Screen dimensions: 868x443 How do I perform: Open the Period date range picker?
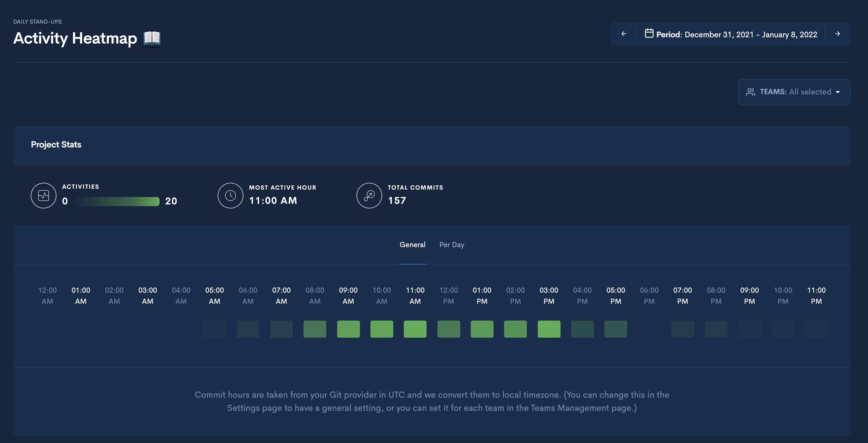[731, 34]
